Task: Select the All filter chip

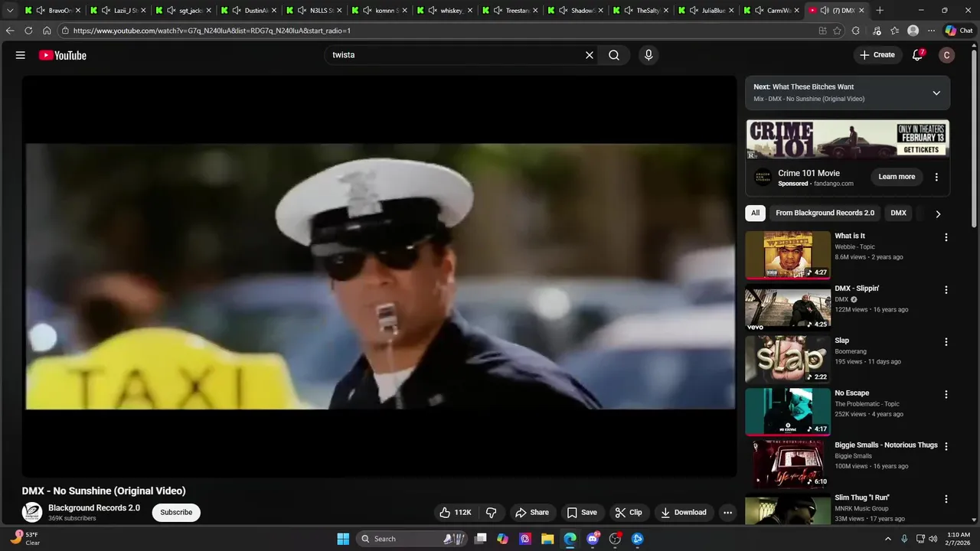Action: coord(756,214)
